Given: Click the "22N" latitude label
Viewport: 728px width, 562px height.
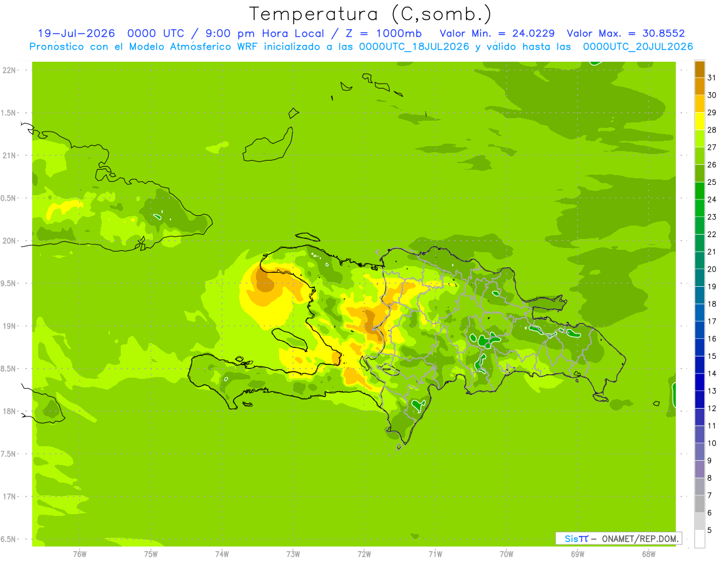Looking at the screenshot, I should click(x=9, y=70).
